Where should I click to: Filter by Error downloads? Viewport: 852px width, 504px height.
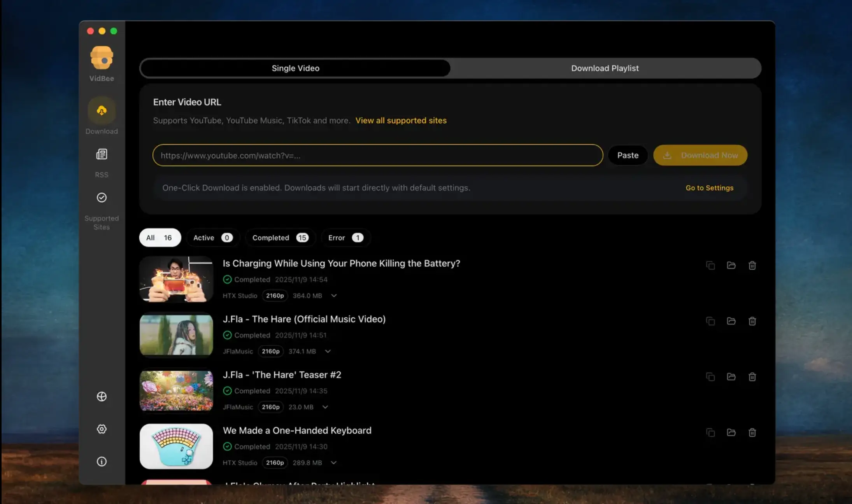345,238
